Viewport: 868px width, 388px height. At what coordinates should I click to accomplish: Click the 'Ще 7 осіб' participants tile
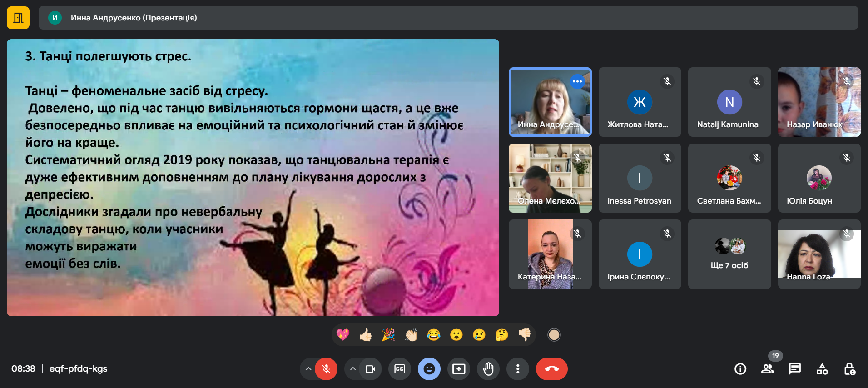[729, 254]
